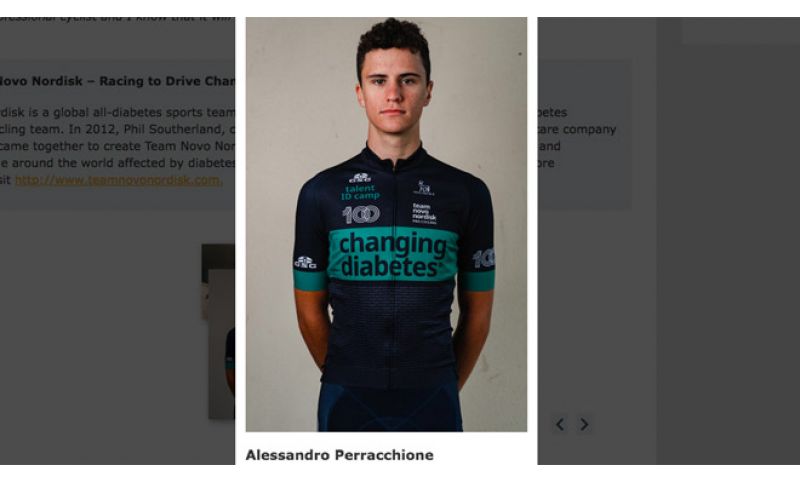Click the Novo Nordisk Racing to Drive heading
The image size is (800, 484).
(x=117, y=81)
